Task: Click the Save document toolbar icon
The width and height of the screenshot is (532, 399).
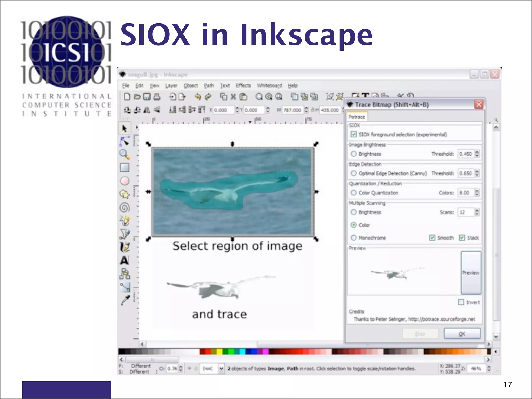Action: 147,97
